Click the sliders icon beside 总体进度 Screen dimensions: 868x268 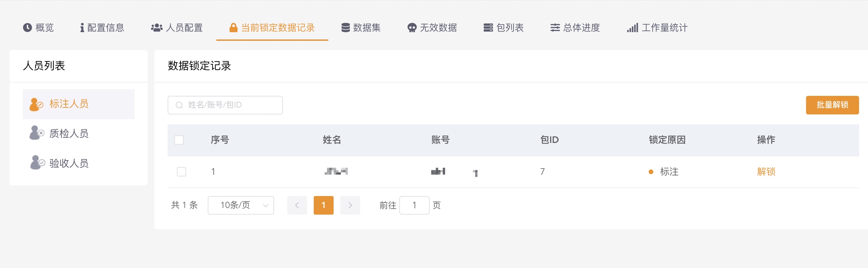(555, 28)
